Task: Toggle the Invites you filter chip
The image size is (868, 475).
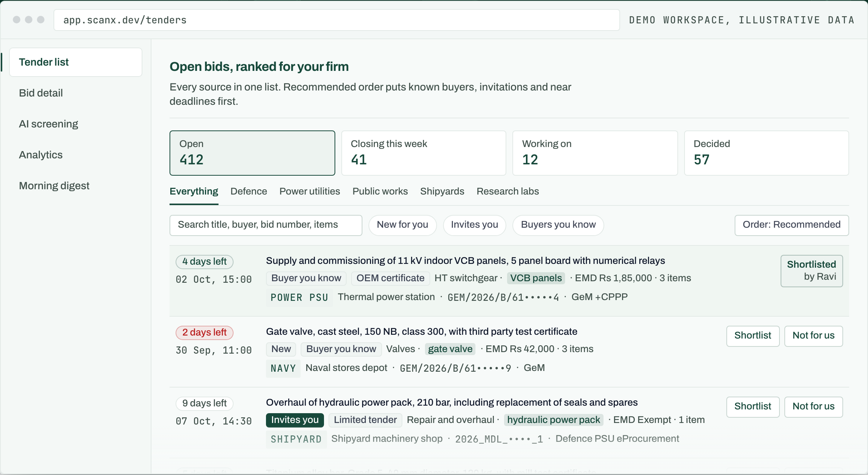Action: click(x=475, y=225)
